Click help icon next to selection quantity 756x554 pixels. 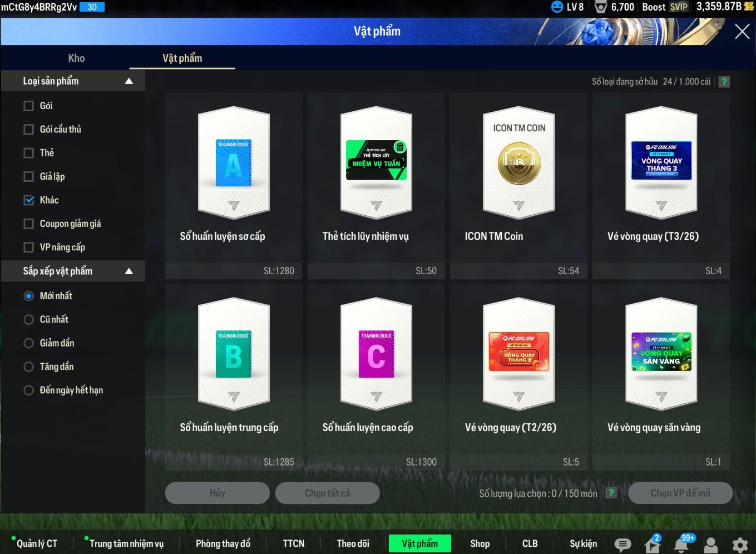[611, 493]
